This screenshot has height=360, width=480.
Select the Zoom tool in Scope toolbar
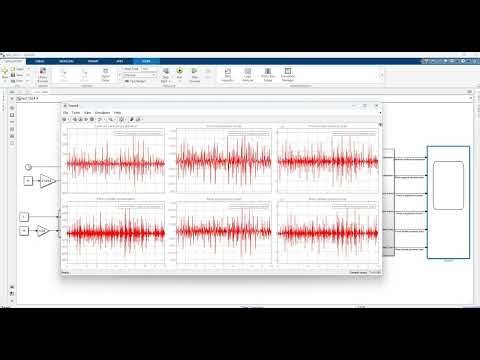(110, 119)
